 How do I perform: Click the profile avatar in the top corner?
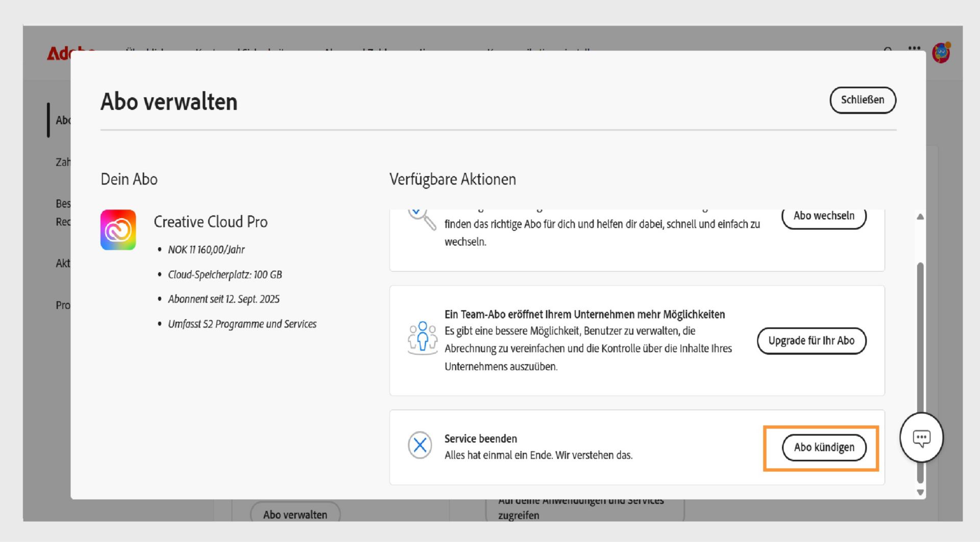[x=941, y=53]
